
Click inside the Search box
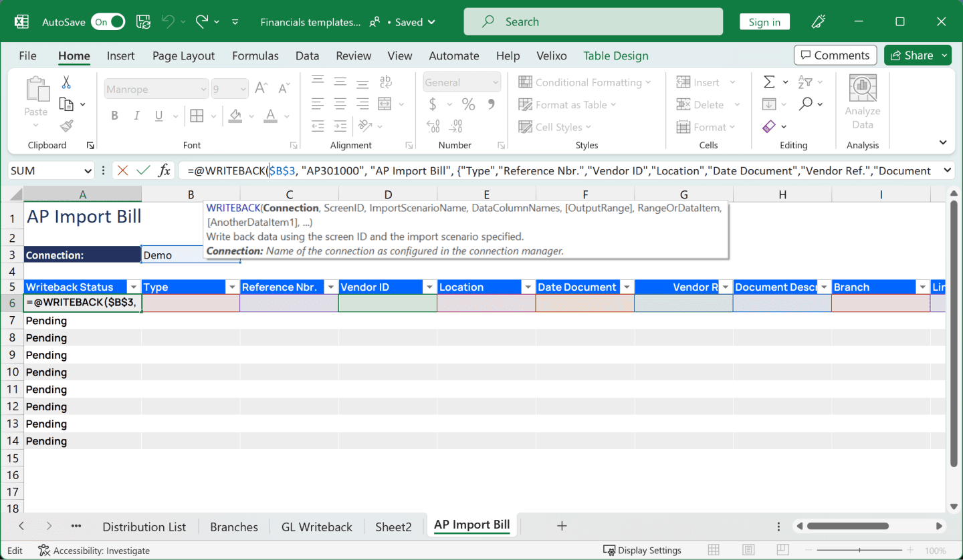coord(593,21)
